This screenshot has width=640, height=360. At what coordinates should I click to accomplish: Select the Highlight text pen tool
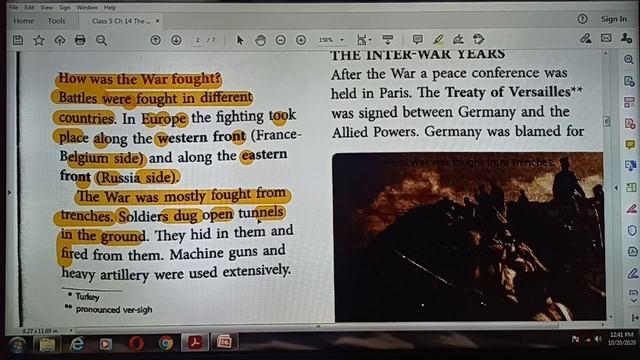438,39
